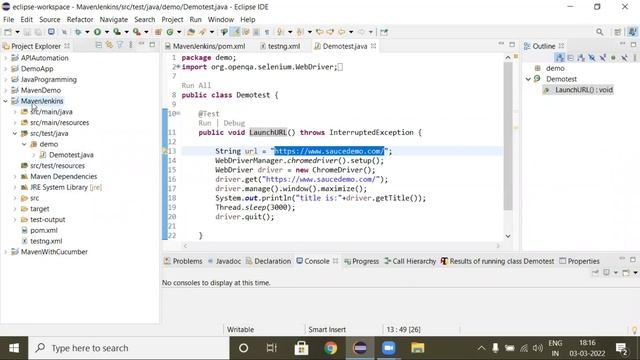The height and width of the screenshot is (360, 640).
Task: Minimize the Project Explorer panel
Action: point(142,44)
